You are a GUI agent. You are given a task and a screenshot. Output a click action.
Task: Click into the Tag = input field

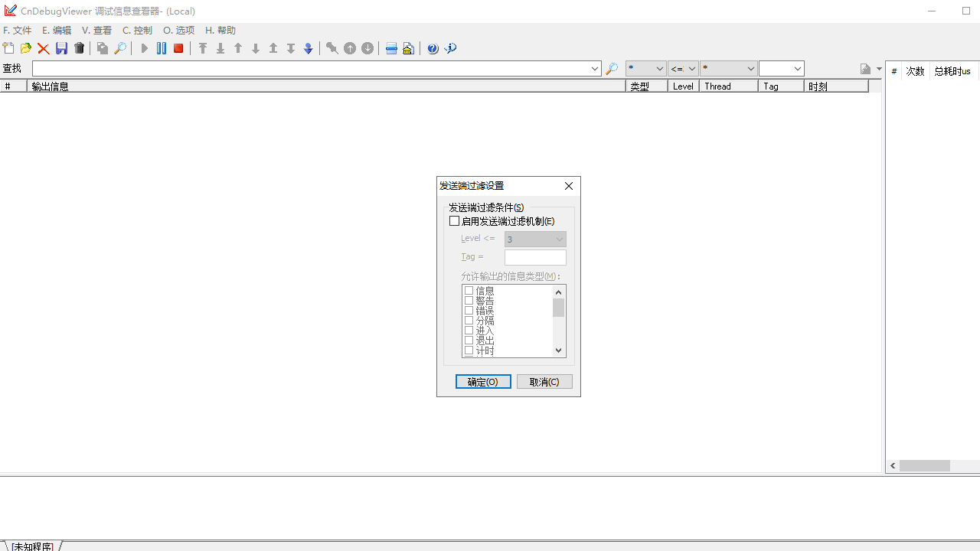point(535,258)
